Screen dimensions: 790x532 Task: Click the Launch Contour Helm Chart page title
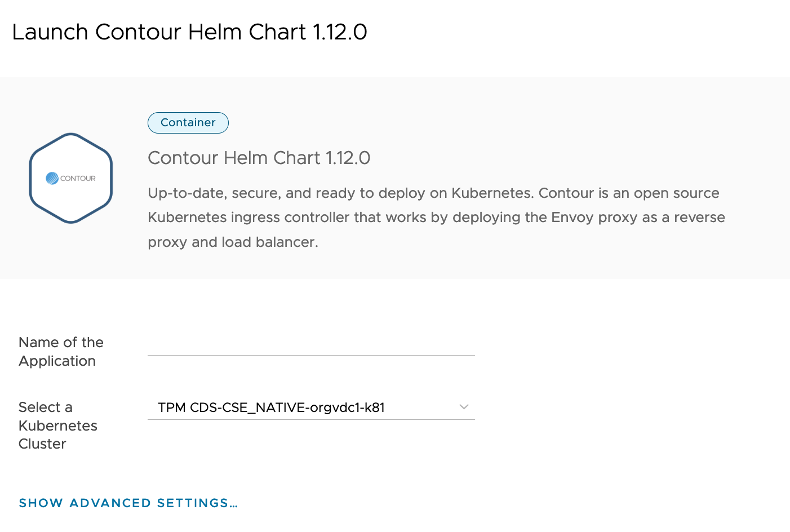pyautogui.click(x=189, y=32)
